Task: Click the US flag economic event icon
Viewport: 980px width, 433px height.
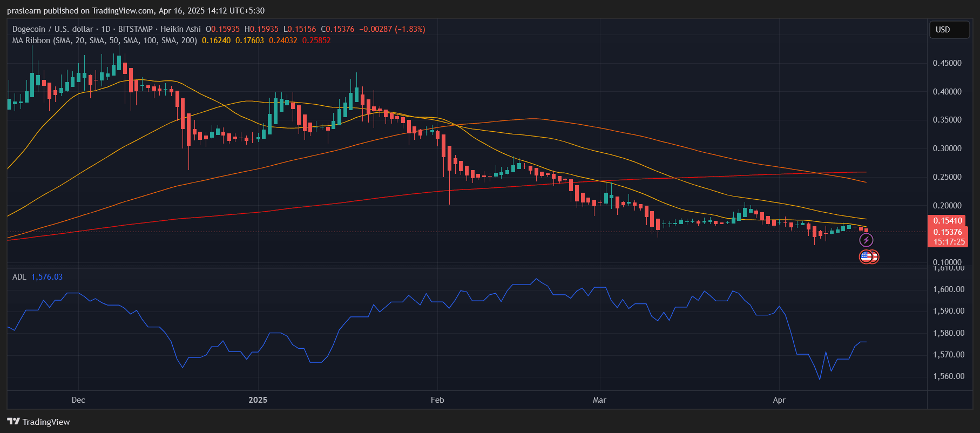Action: tap(866, 257)
